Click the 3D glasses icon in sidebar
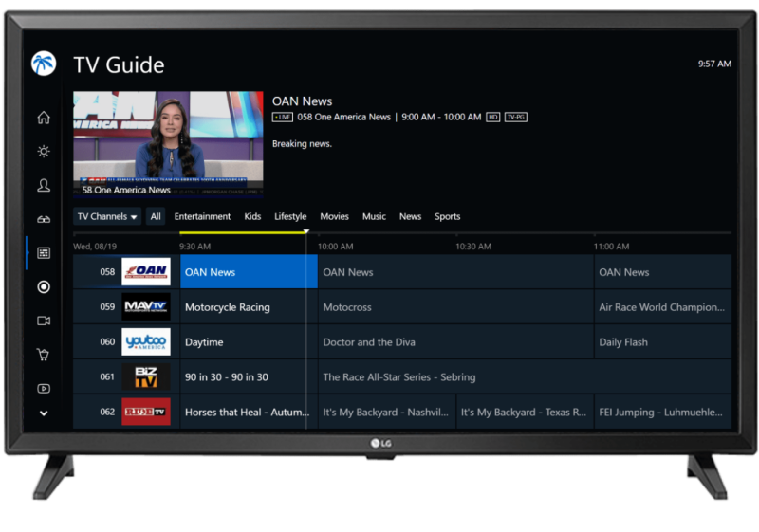The width and height of the screenshot is (759, 532). [x=44, y=220]
